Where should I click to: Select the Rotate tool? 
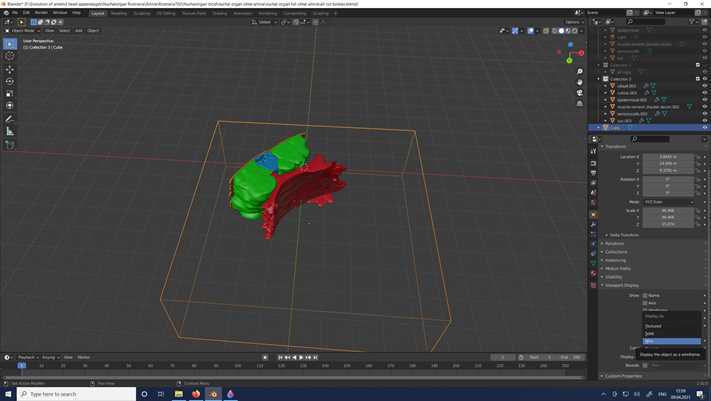(x=10, y=82)
